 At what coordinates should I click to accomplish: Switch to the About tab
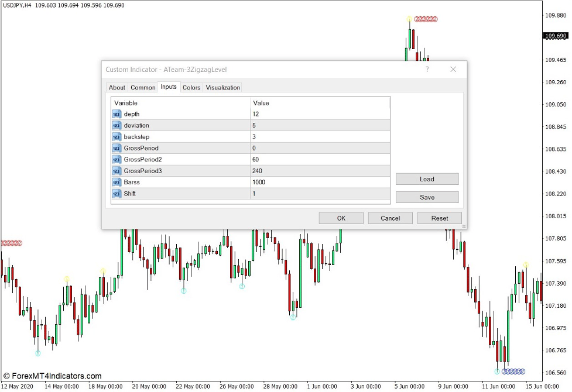(117, 88)
